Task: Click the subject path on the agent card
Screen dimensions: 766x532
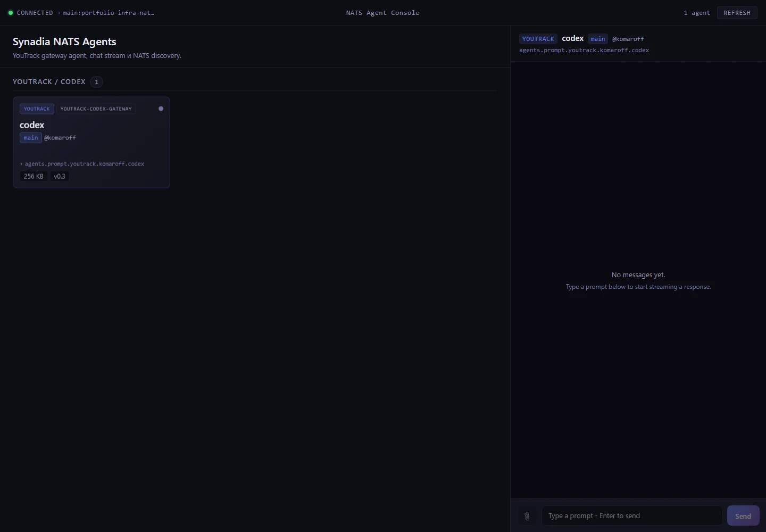Action: click(x=85, y=164)
